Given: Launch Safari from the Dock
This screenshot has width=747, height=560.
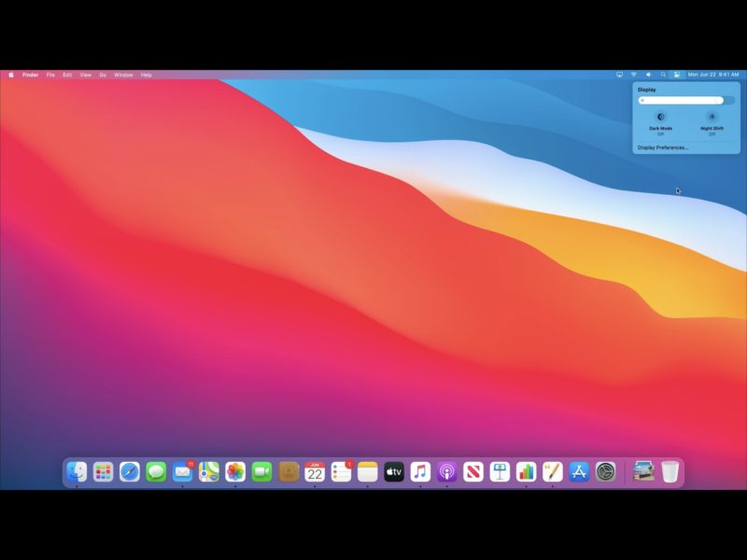Looking at the screenshot, I should 130,472.
